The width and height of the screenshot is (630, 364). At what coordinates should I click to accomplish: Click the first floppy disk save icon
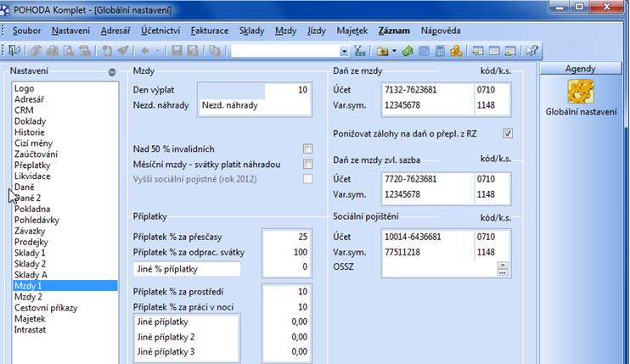click(x=177, y=51)
